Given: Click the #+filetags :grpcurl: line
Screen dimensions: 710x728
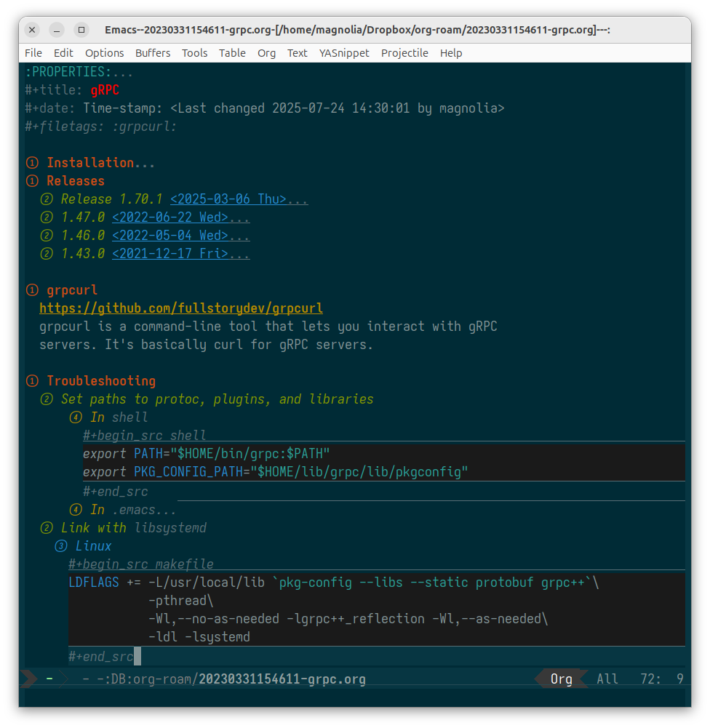Looking at the screenshot, I should point(101,127).
